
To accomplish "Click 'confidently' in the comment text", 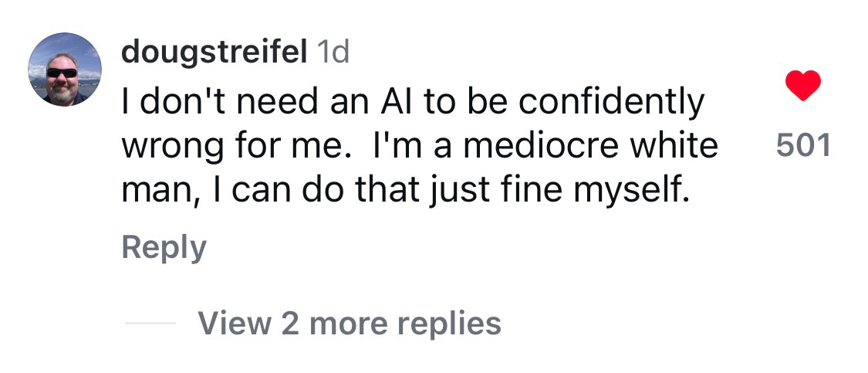I will click(612, 103).
